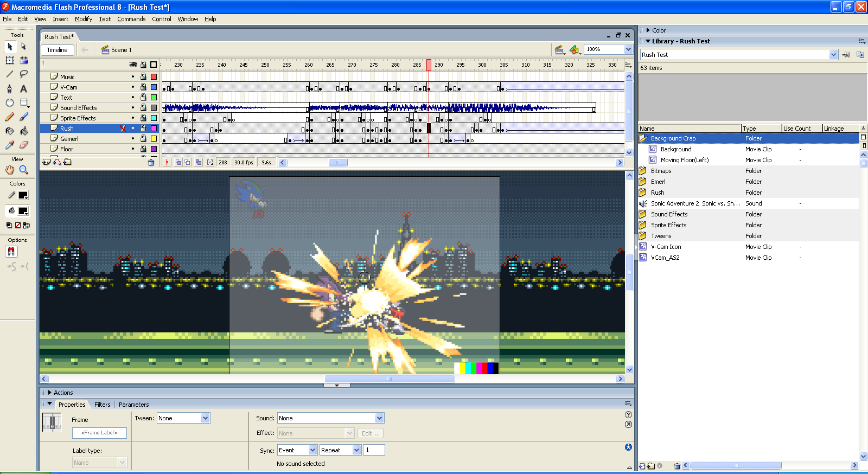Viewport: 868px width, 474px height.
Task: Toggle visibility dot for Floor layer
Action: pos(133,149)
